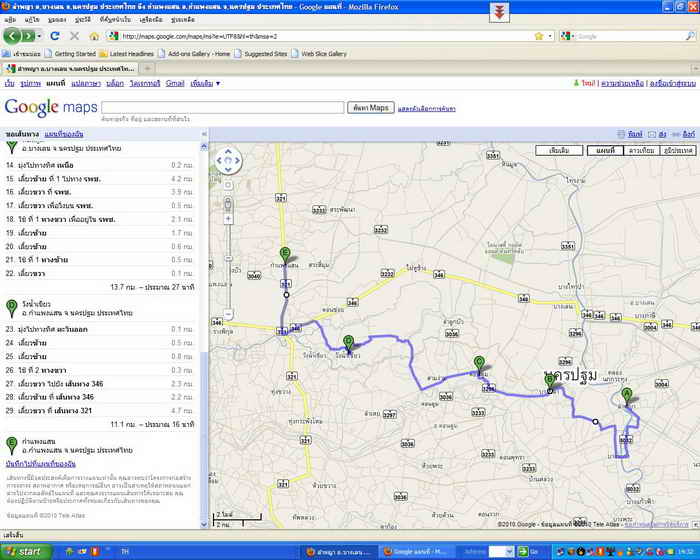Click the Street View pegman icon
The width and height of the screenshot is (700, 560).
228,205
